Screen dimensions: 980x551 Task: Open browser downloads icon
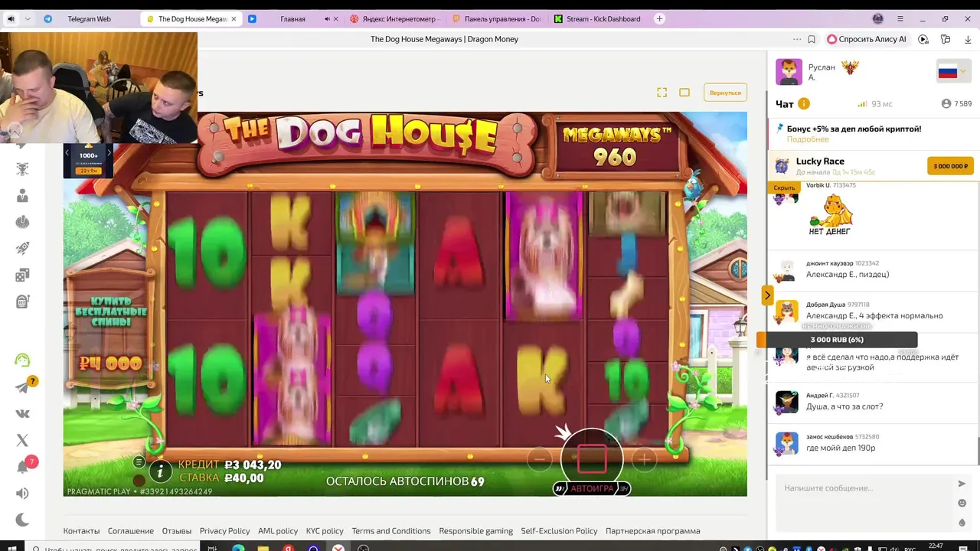968,39
